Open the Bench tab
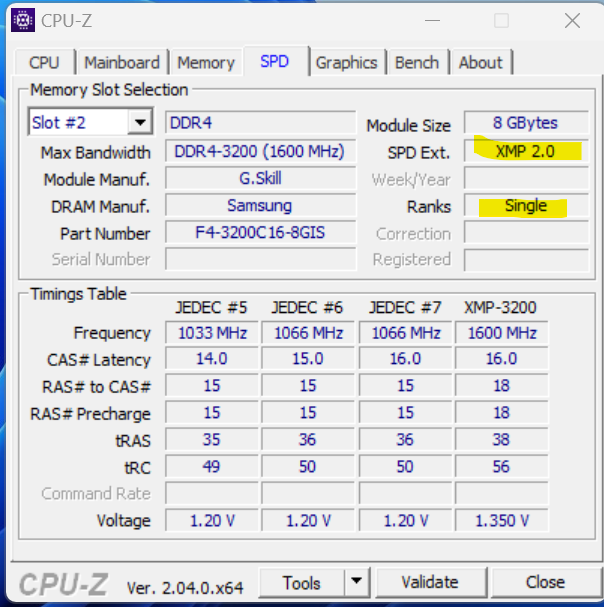The width and height of the screenshot is (604, 607). click(417, 62)
